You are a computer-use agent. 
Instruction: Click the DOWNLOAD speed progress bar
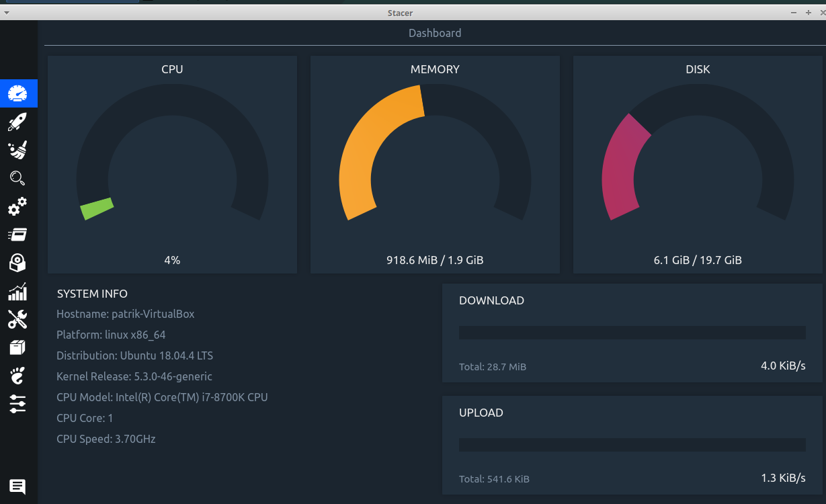coord(632,333)
